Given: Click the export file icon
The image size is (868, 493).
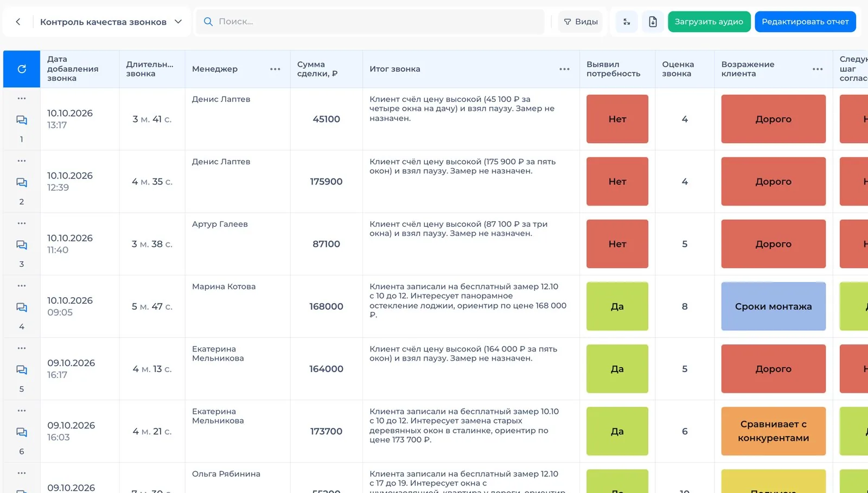Looking at the screenshot, I should pyautogui.click(x=653, y=22).
